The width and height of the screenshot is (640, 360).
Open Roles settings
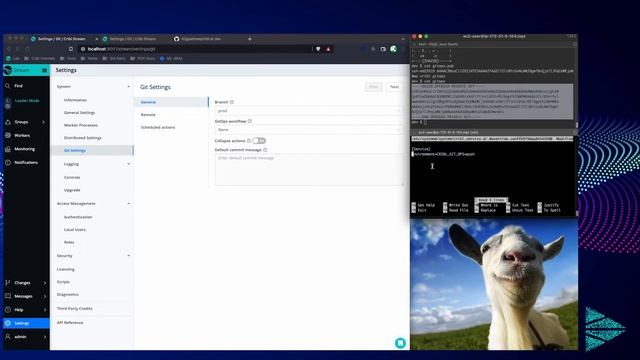(x=69, y=242)
